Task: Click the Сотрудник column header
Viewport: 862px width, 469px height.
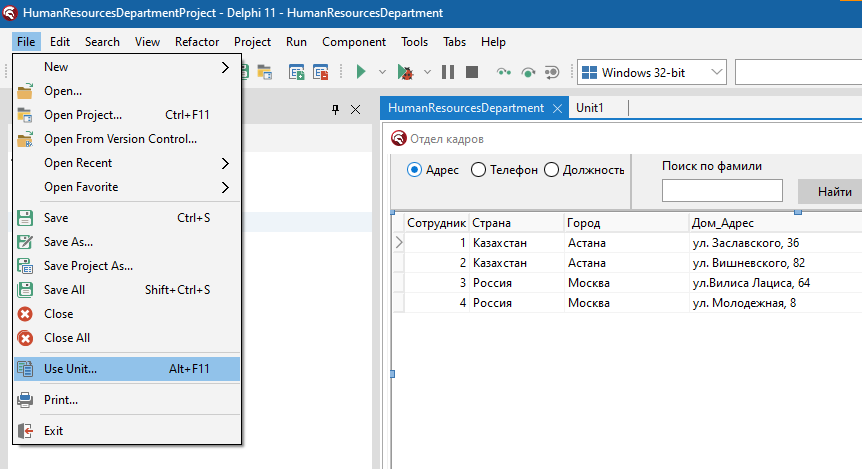Action: [x=436, y=223]
